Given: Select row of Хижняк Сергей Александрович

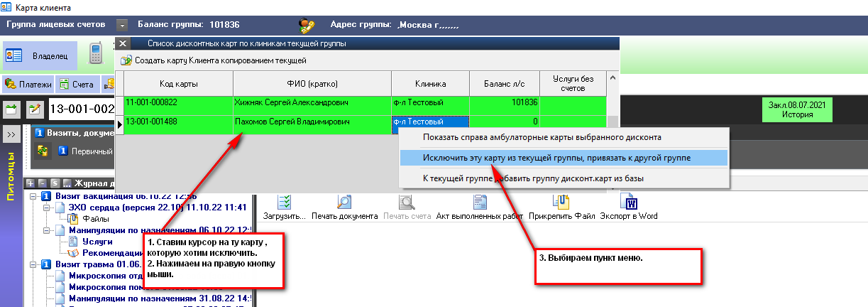Looking at the screenshot, I should click(291, 102).
